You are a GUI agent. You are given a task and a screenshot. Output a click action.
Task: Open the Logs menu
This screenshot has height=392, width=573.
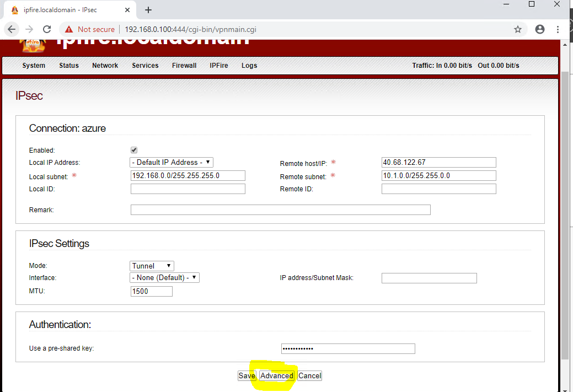[x=249, y=66]
